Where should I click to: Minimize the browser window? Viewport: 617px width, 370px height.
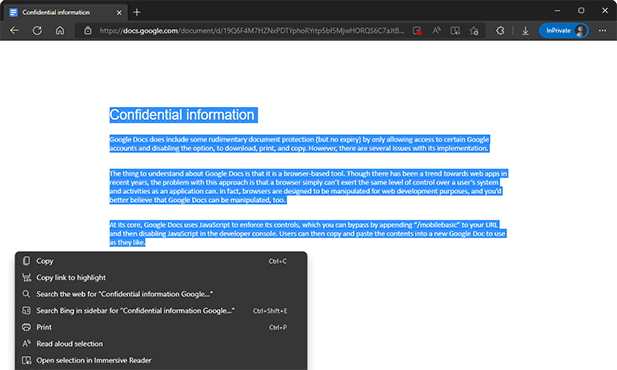(x=557, y=11)
